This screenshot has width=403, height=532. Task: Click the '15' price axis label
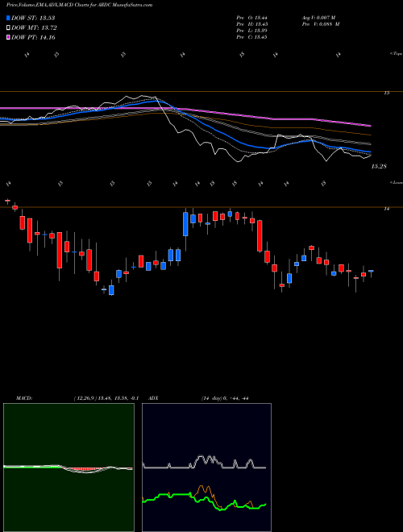coord(387,93)
